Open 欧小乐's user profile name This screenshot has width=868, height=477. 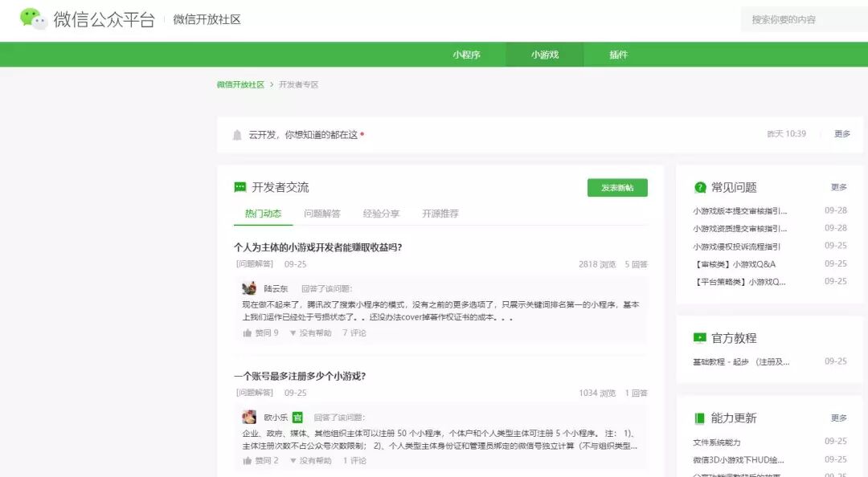click(276, 418)
